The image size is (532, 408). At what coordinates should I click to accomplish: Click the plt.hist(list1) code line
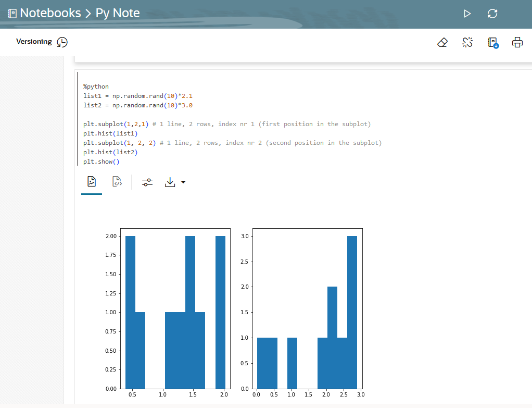coord(110,133)
